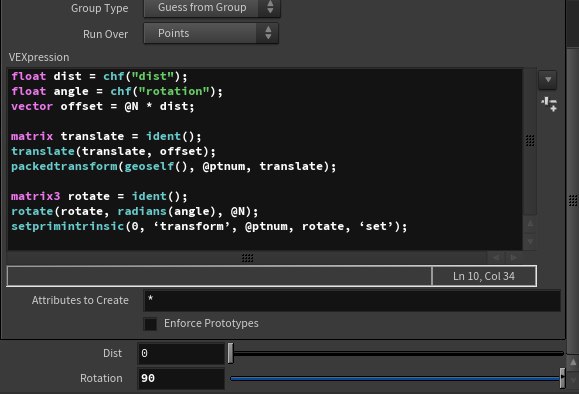Click the 'rotate(rotate, radians(angle), @N);' line
Viewport: 579px width, 394px height.
135,211
